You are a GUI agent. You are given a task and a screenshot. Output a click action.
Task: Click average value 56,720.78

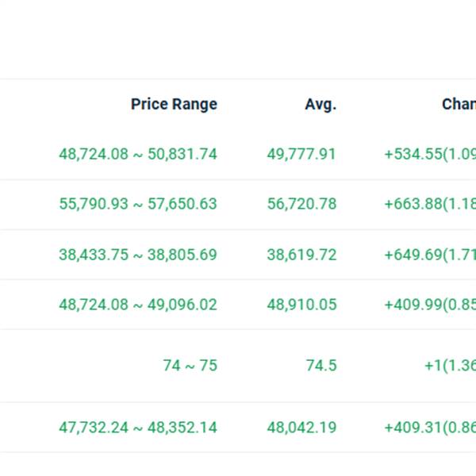click(x=301, y=204)
